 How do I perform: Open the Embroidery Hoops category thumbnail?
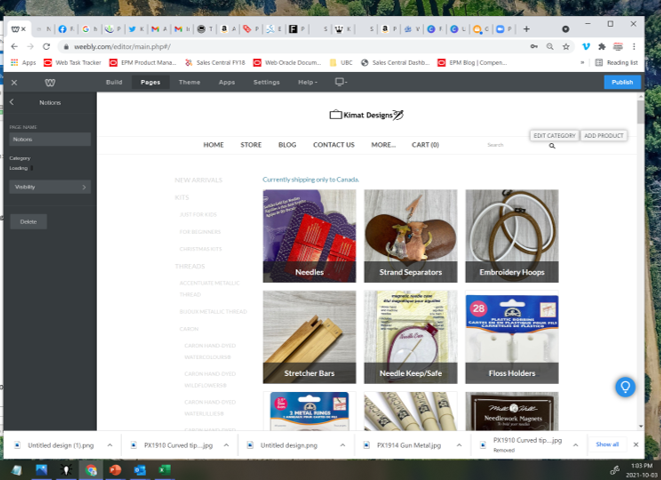[512, 236]
